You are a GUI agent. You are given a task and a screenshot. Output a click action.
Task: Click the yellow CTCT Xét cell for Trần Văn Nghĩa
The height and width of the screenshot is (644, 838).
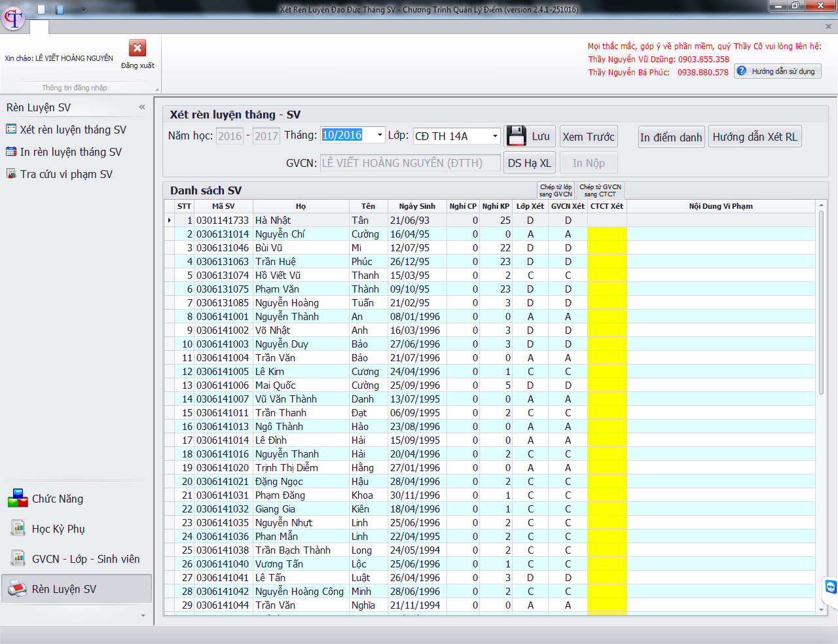click(x=607, y=605)
